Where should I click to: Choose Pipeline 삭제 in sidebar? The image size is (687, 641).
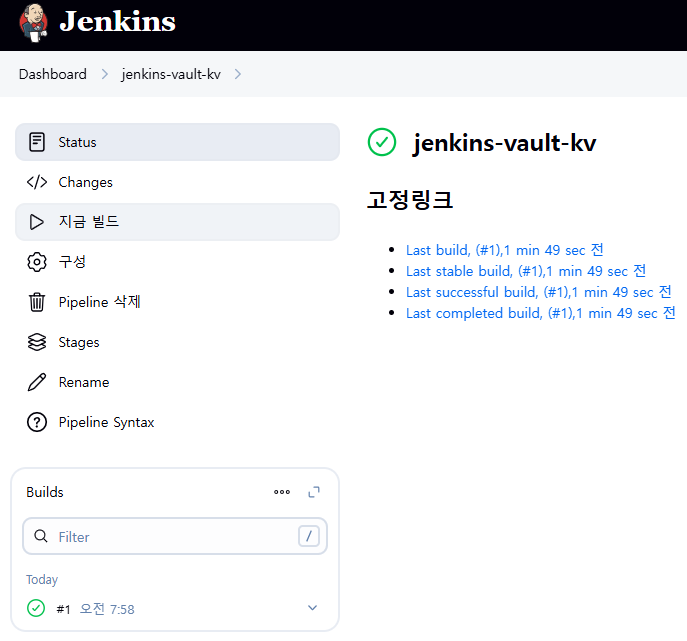pos(177,302)
